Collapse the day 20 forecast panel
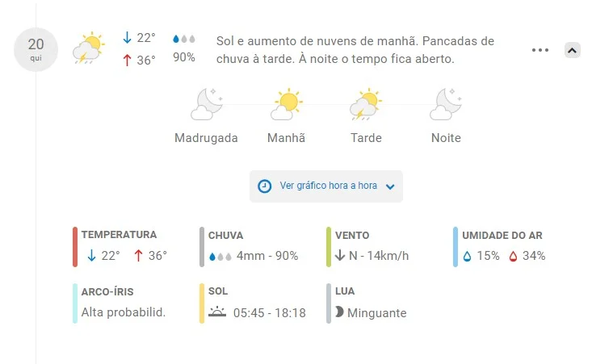 (x=572, y=50)
